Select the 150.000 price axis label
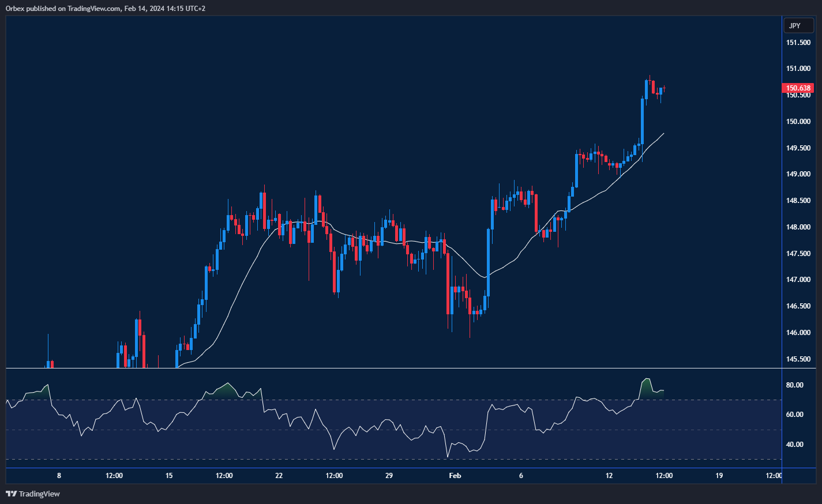Viewport: 822px width, 504px height. pyautogui.click(x=798, y=122)
